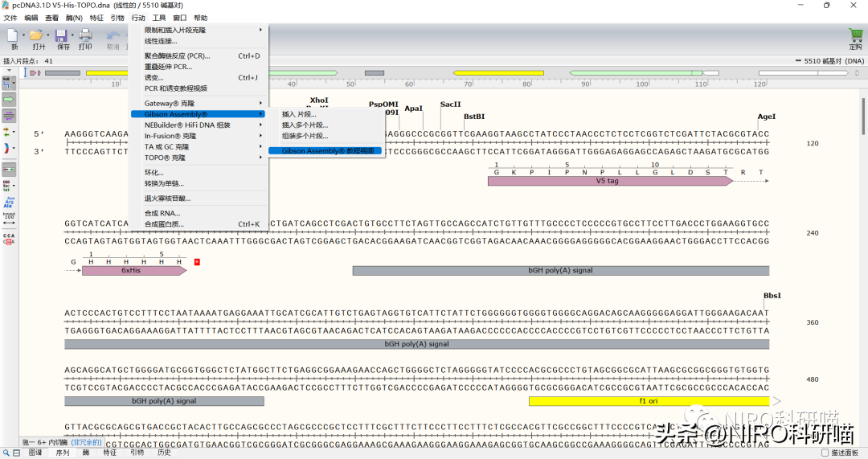Viewport: 868px width, 459px height.
Task: Select Gibson Assembly tutorial video menu item
Action: point(327,151)
